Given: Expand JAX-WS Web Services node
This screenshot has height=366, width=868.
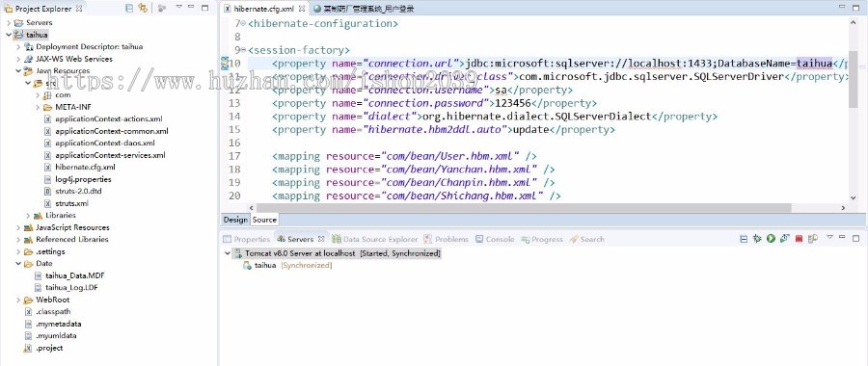Looking at the screenshot, I should coord(18,59).
